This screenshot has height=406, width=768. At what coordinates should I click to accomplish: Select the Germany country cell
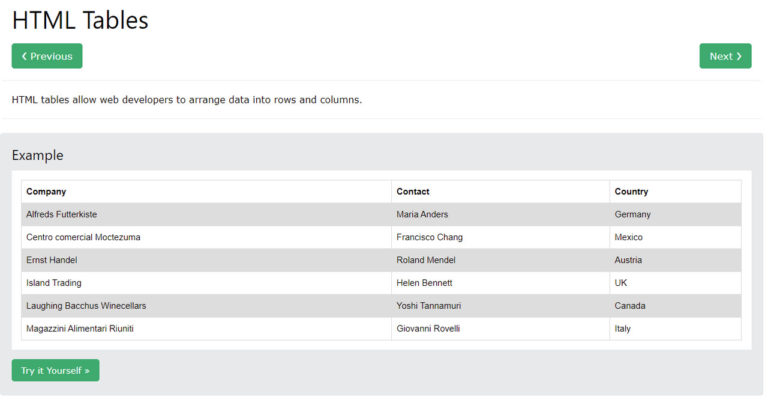[x=632, y=214]
